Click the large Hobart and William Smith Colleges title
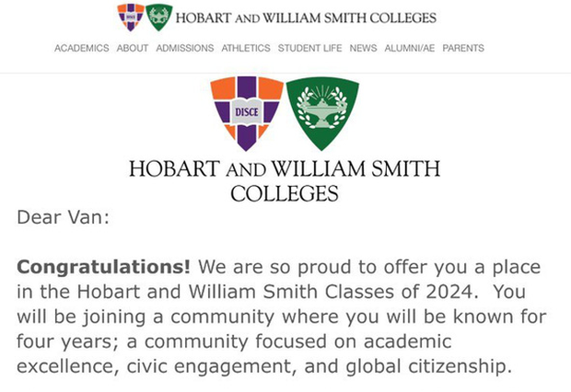This screenshot has width=571, height=392. tap(284, 181)
